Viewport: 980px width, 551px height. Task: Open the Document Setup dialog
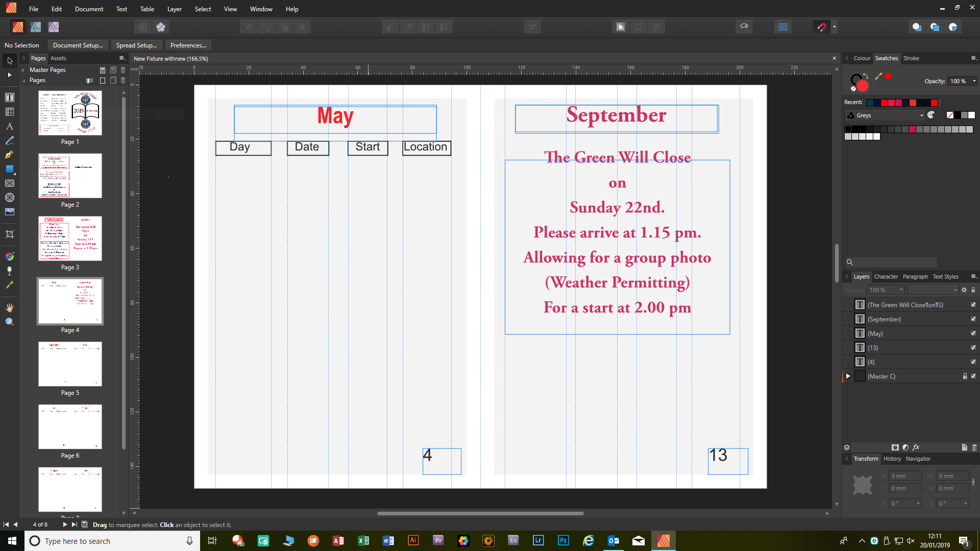coord(78,45)
